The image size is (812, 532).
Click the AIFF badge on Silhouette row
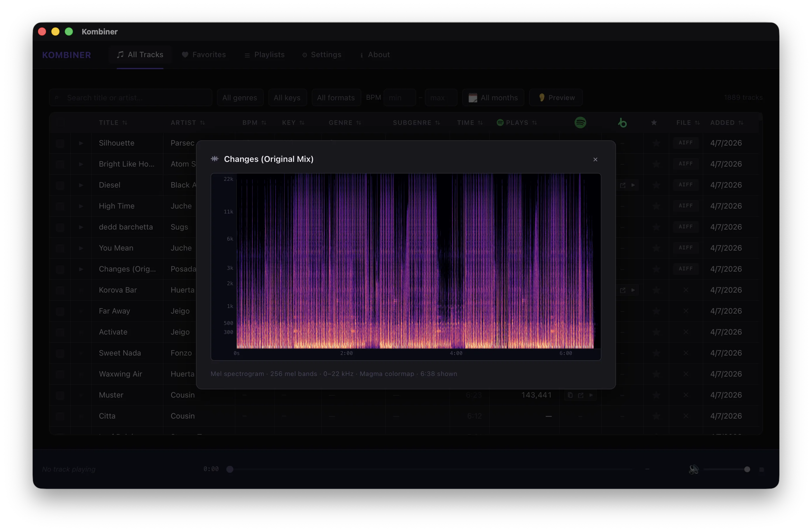tap(686, 143)
